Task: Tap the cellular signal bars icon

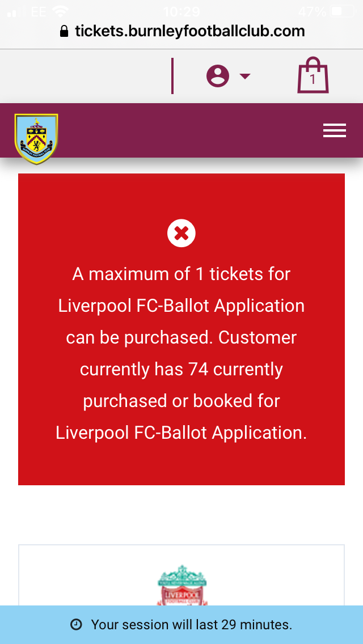Action: point(16,12)
